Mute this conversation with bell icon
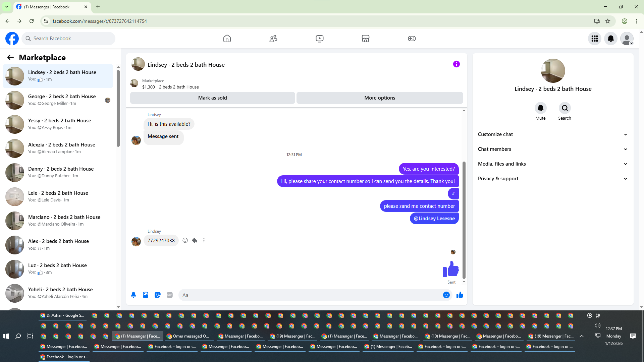Image resolution: width=644 pixels, height=362 pixels. (x=540, y=108)
